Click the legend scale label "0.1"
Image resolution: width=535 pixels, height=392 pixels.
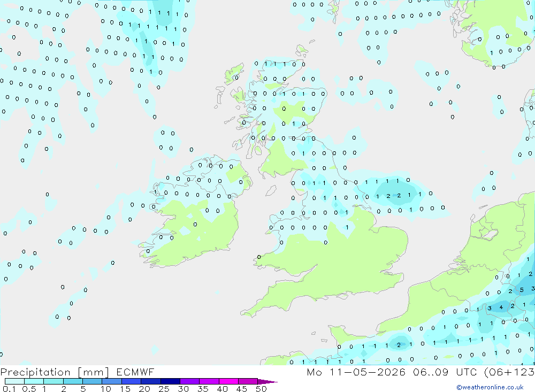point(9,389)
